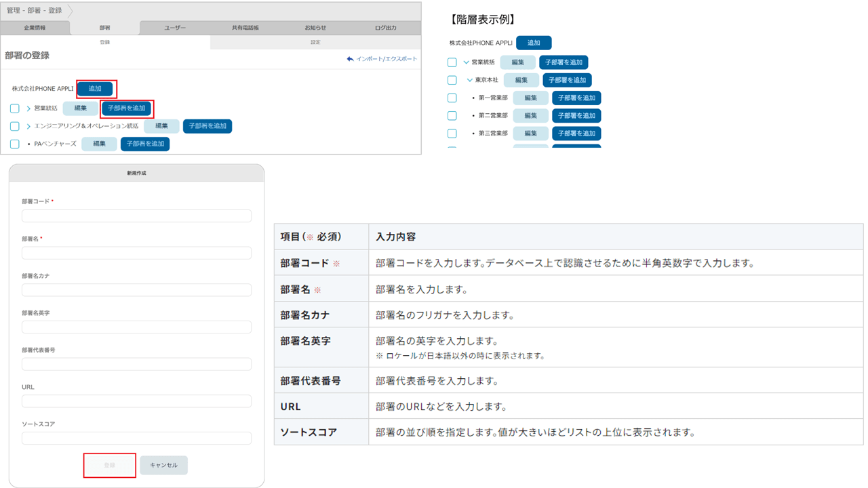Screen dimensions: 868x488
Task: Focus the 部署代表番号 input field
Action: (x=136, y=364)
